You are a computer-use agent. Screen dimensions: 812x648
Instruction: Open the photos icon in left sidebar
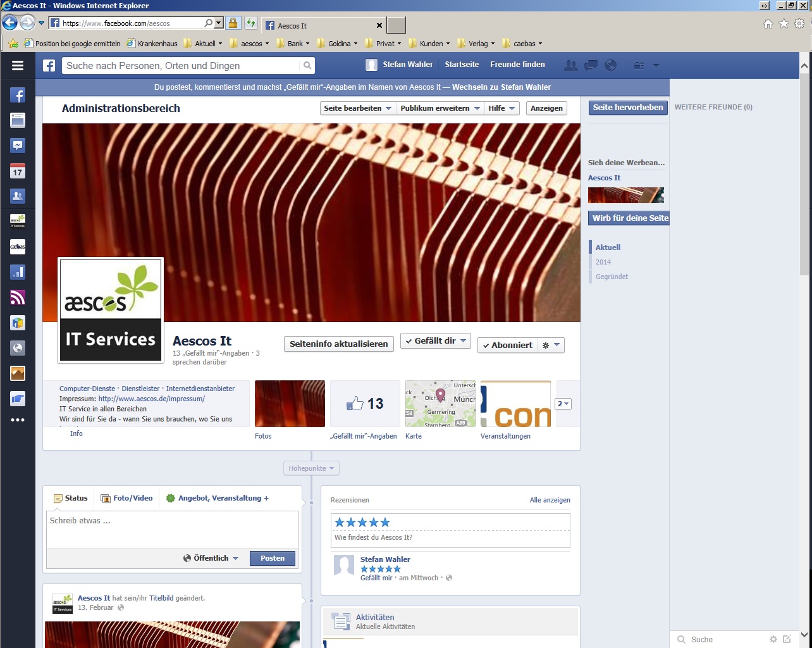click(18, 373)
